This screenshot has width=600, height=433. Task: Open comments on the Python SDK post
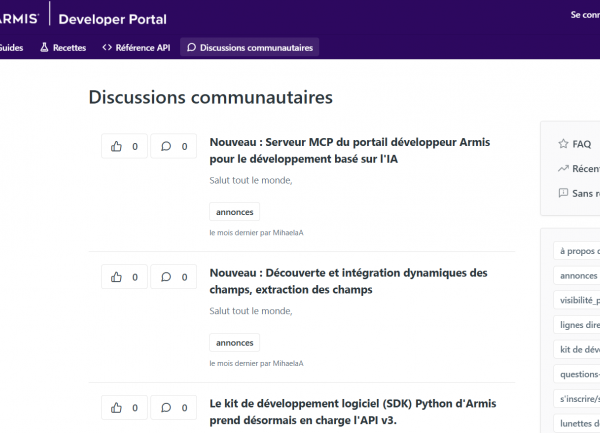click(173, 408)
